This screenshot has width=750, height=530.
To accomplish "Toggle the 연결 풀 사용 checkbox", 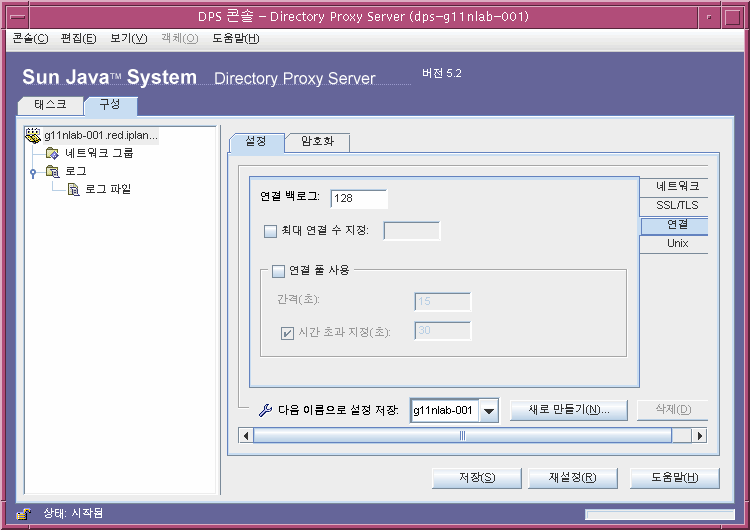I will point(278,271).
